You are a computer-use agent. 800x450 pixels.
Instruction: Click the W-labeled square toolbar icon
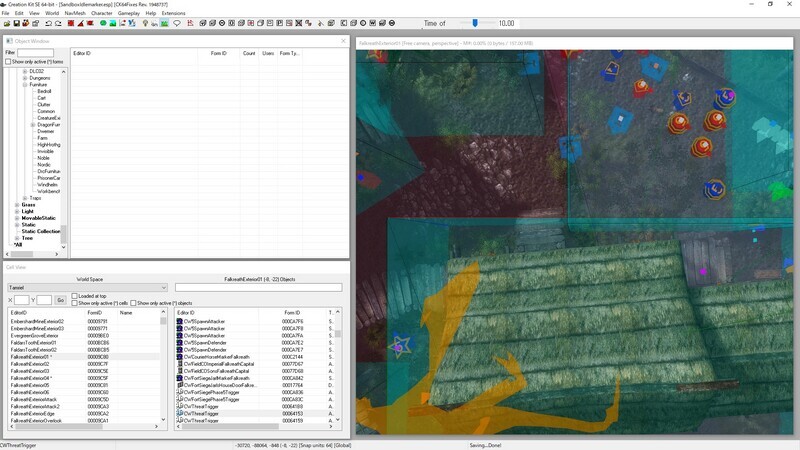(372, 23)
